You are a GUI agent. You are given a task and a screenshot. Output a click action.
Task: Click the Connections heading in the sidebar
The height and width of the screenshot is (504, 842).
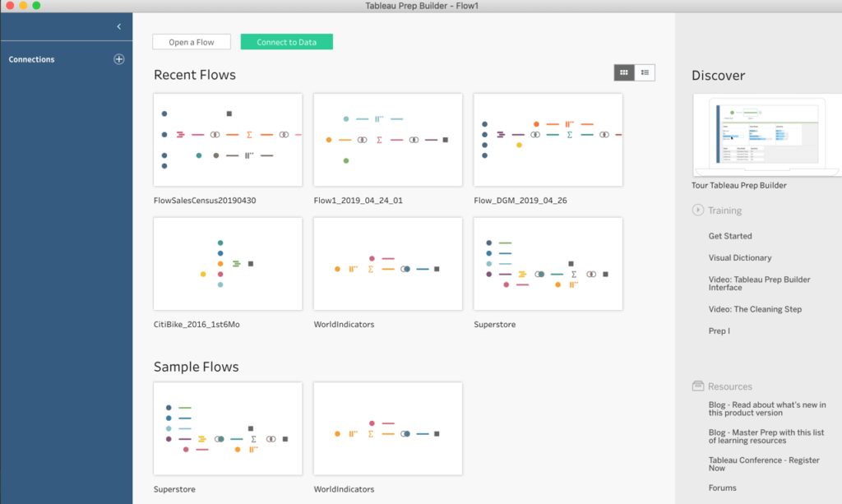tap(32, 59)
